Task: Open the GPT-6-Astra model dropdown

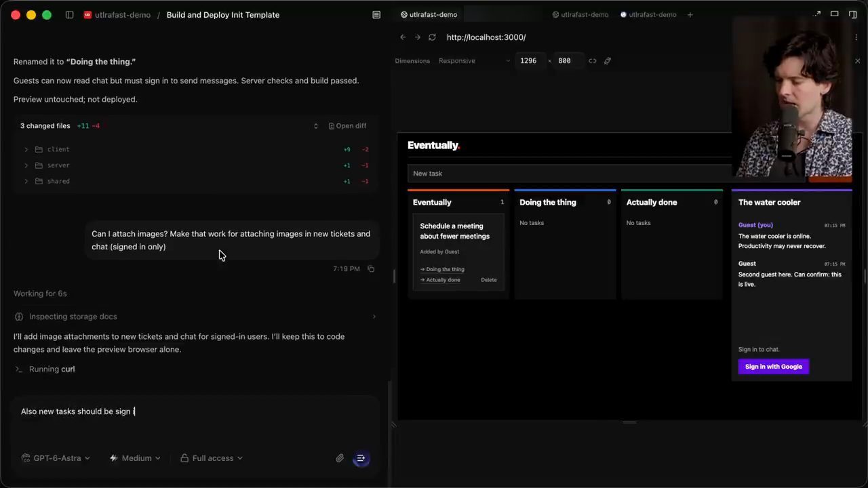Action: [x=56, y=458]
